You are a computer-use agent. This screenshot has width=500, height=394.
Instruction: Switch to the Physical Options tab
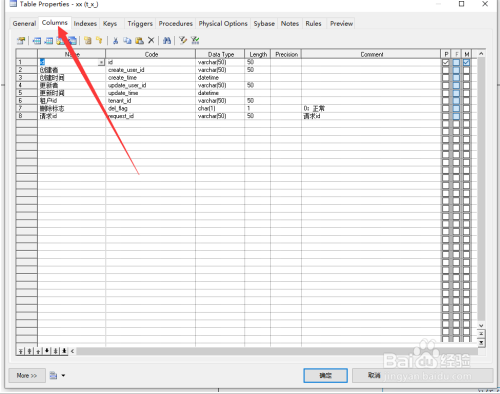223,24
